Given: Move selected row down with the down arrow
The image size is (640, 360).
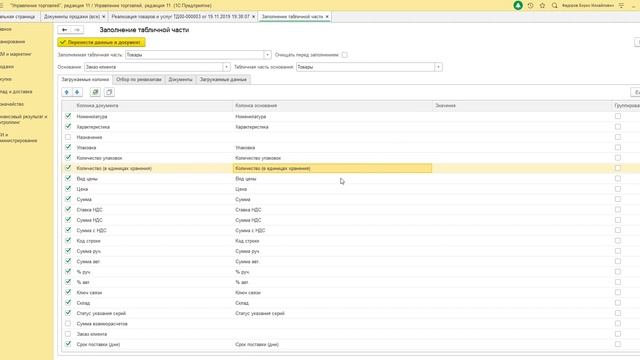Looking at the screenshot, I should pos(77,92).
